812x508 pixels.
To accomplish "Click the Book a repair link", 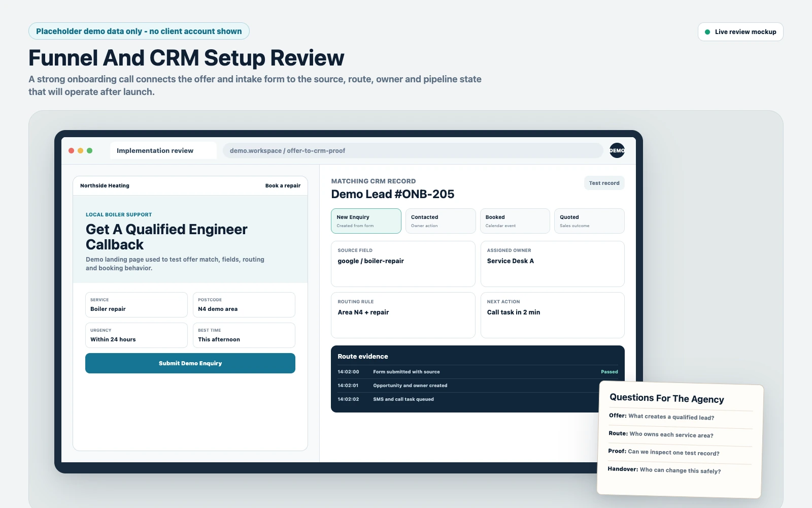I will point(283,185).
